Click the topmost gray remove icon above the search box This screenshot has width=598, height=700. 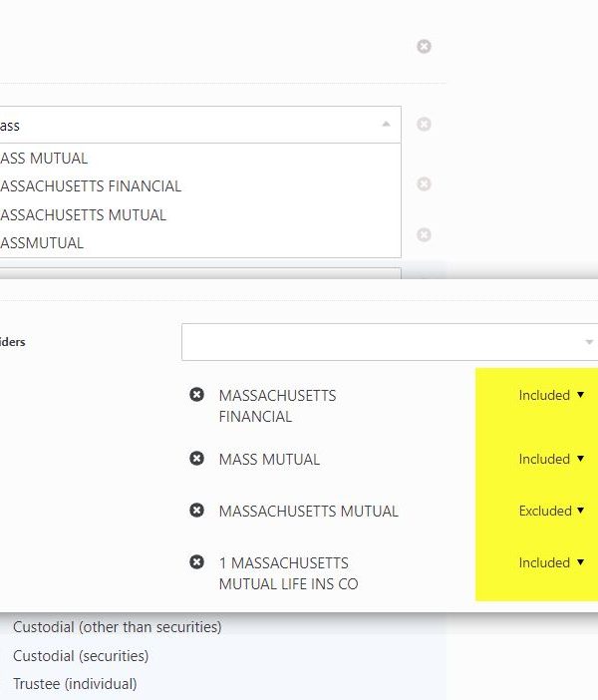[424, 47]
